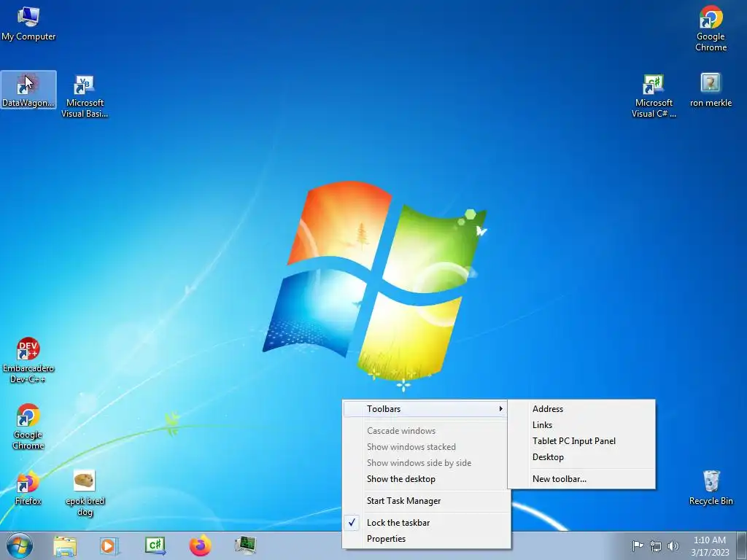Open Windows Explorer from the taskbar
Screen dimensions: 747x560
pos(65,545)
